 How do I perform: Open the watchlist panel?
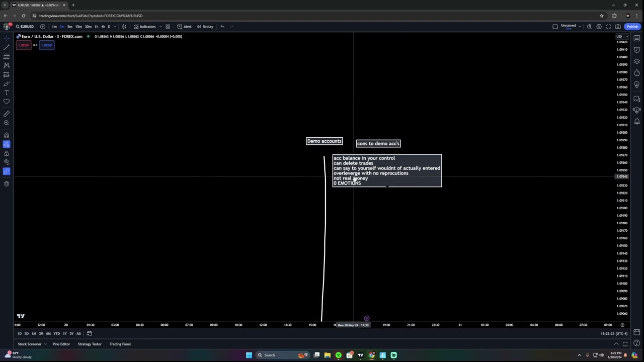point(637,38)
